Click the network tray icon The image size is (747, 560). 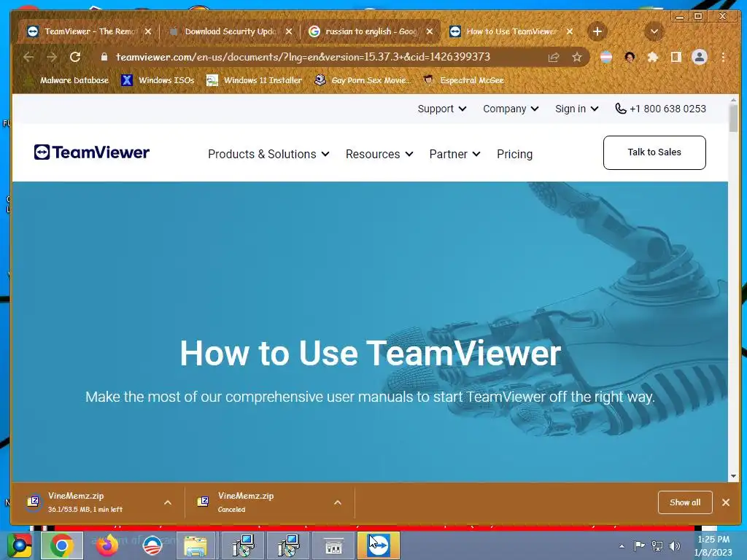pos(657,545)
